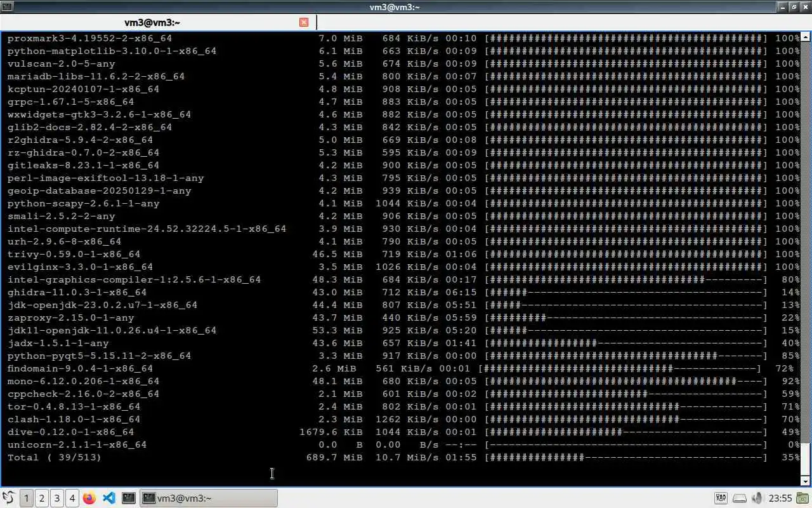Click dive-0.12.0-1-x86_64 package name
The image size is (812, 508).
(70, 432)
